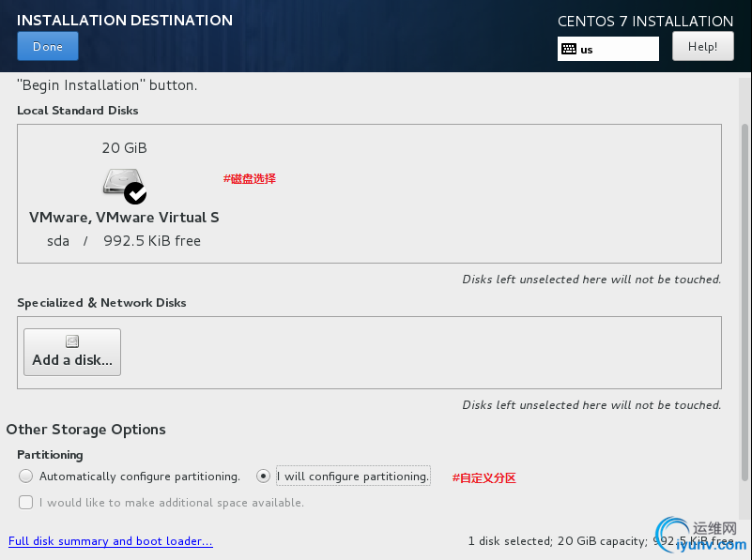Image resolution: width=752 pixels, height=560 pixels.
Task: Click the 1 disk selected capacity status text
Action: click(601, 541)
